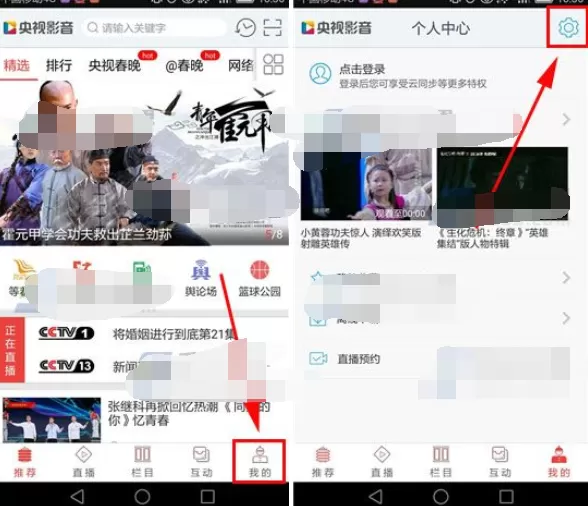
Task: Tap 我的 in left screen bottom bar
Action: coord(260,462)
